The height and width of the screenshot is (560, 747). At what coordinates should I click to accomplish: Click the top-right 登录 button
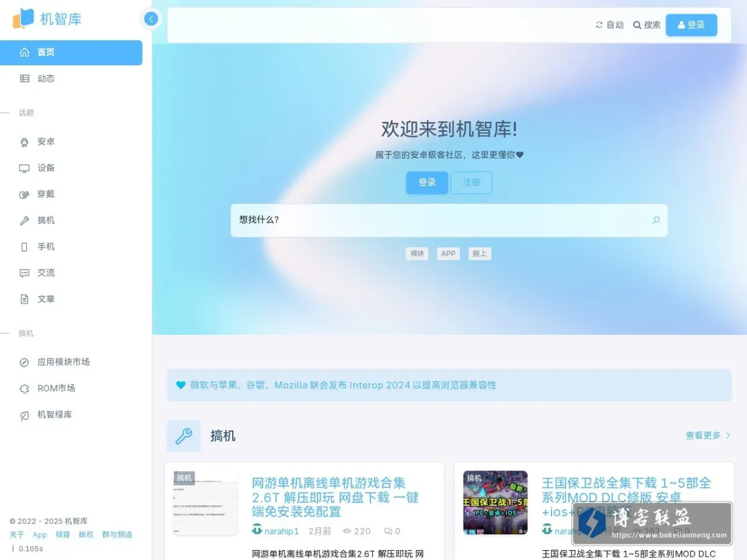click(691, 25)
